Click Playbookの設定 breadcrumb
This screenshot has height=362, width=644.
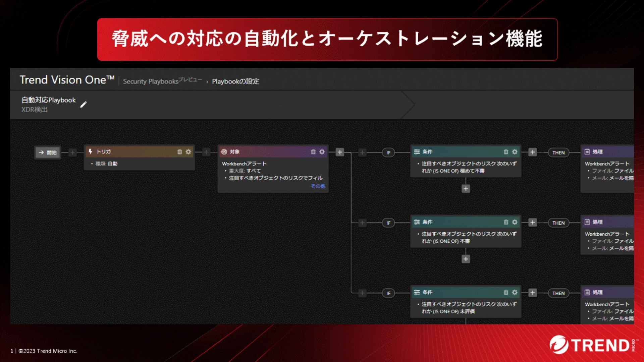coord(235,81)
